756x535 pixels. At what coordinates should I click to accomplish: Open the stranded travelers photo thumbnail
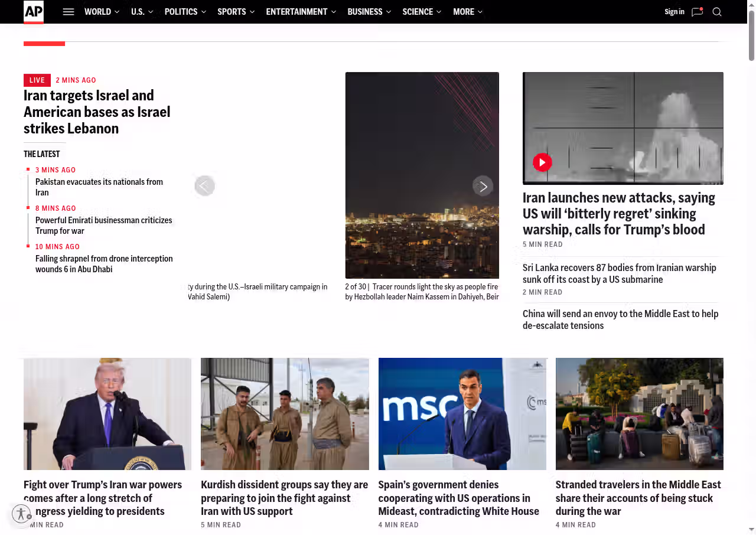pyautogui.click(x=639, y=413)
